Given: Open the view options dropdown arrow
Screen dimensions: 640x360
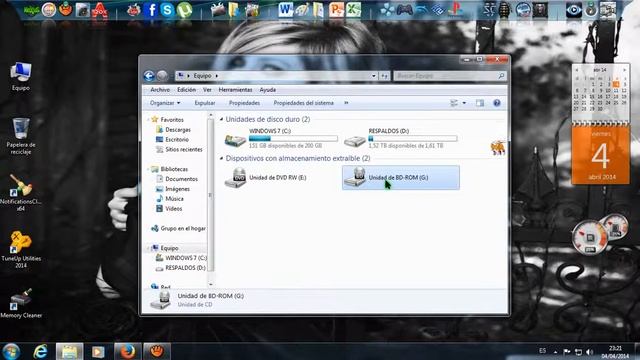Looking at the screenshot, I should (464, 103).
